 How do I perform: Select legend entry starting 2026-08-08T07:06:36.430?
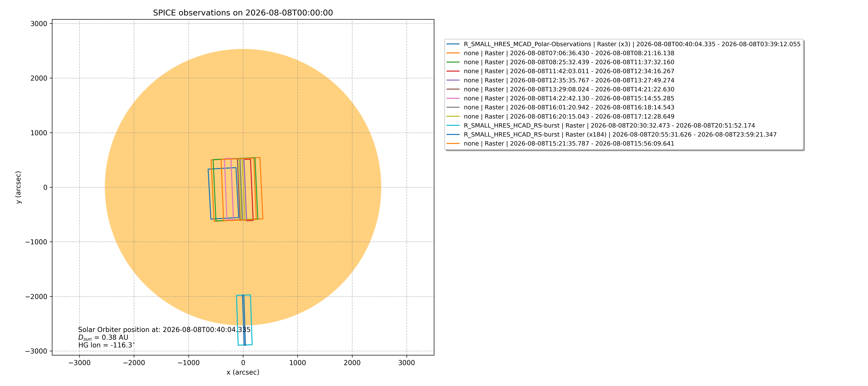pos(560,53)
